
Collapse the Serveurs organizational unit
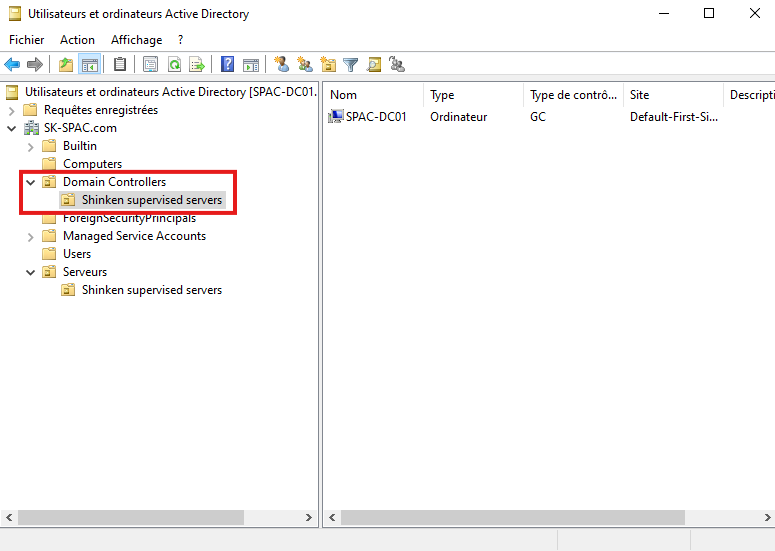point(30,272)
